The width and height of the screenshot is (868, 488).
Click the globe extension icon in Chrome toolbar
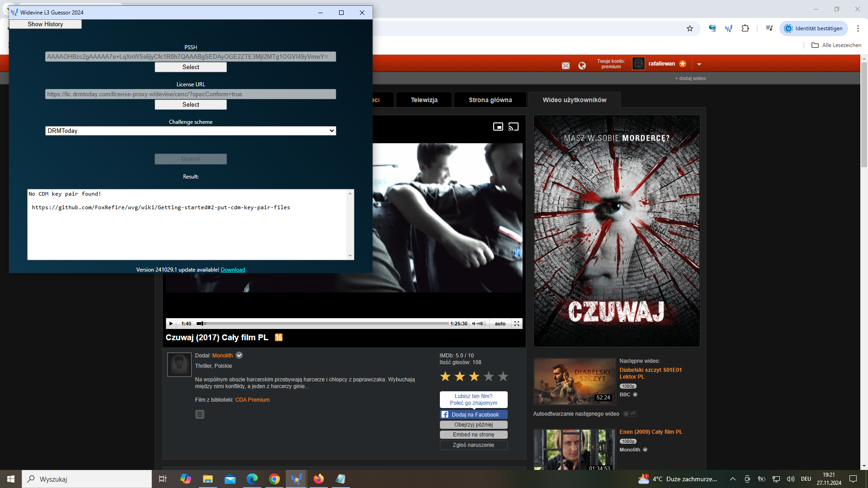pos(712,28)
